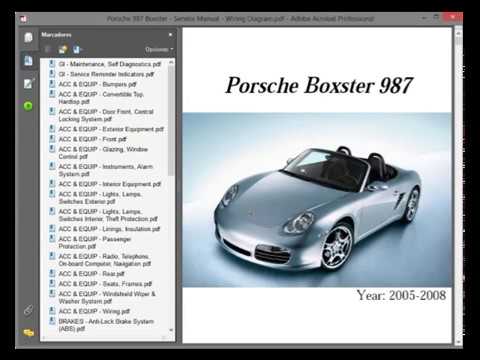Click the silver Boxster car image
The width and height of the screenshot is (480, 360).
coord(317,200)
